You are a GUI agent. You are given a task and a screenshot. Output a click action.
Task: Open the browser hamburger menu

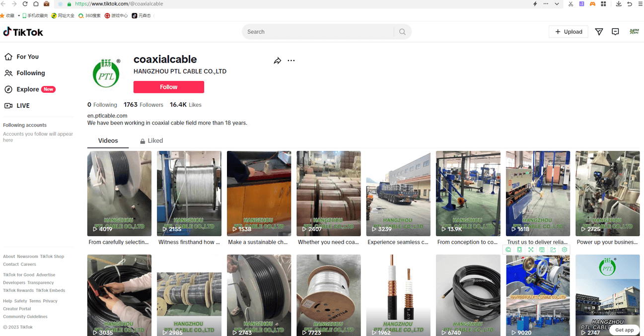click(640, 4)
